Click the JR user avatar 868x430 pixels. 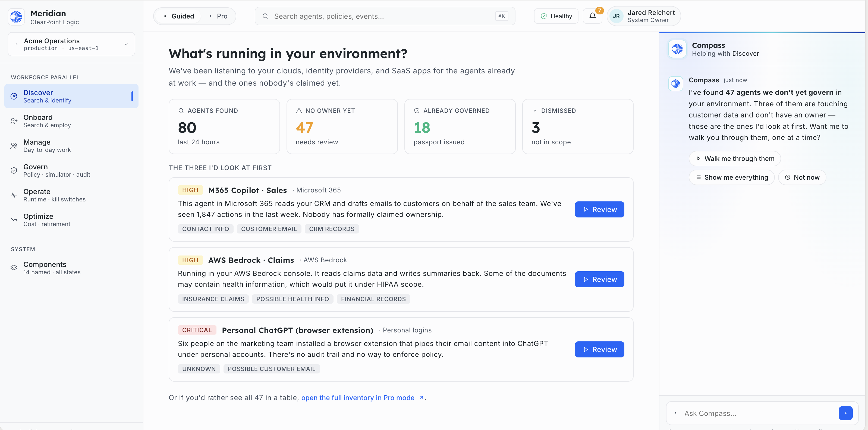click(x=616, y=16)
